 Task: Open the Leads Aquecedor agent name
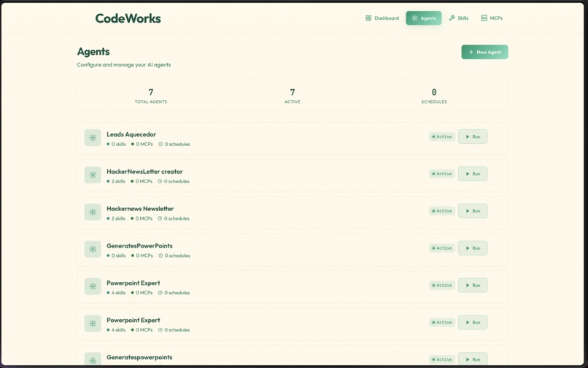click(131, 134)
